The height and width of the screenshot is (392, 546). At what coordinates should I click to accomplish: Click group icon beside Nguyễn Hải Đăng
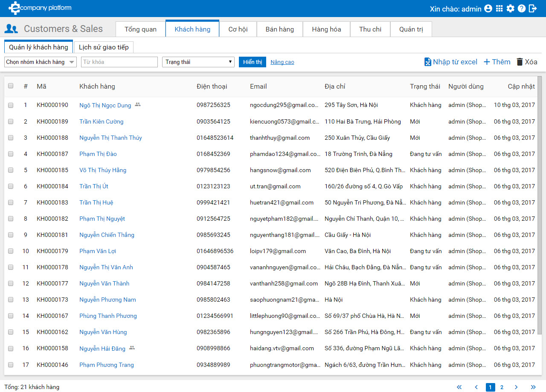coord(132,348)
